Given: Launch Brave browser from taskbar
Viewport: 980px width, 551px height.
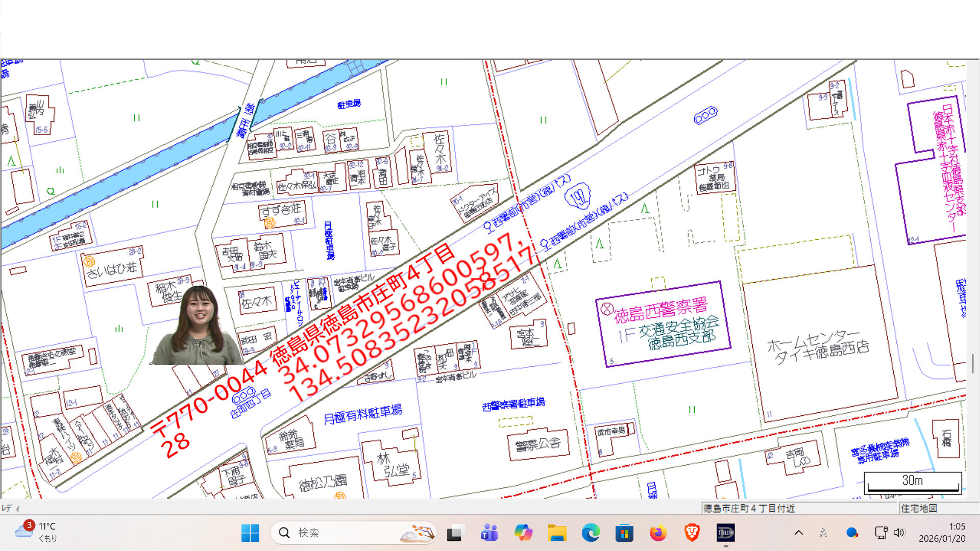Looking at the screenshot, I should click(x=692, y=533).
